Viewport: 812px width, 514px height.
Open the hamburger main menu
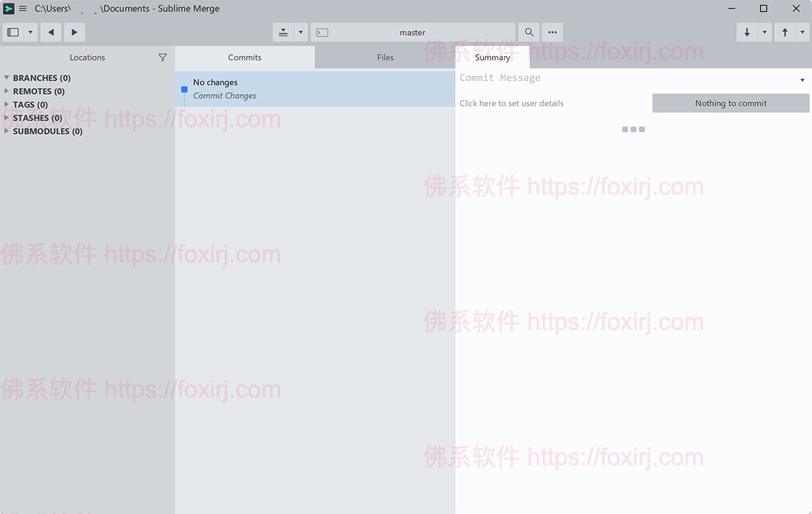[23, 9]
